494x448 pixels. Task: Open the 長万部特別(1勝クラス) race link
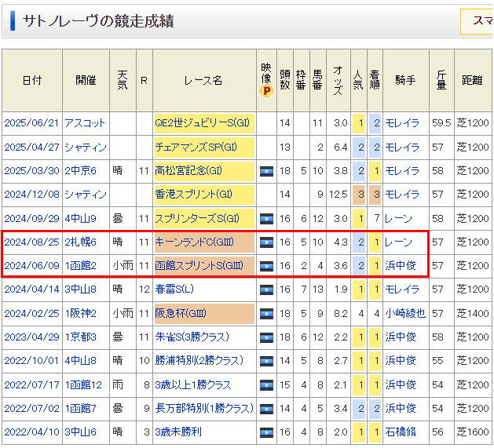[x=204, y=408]
